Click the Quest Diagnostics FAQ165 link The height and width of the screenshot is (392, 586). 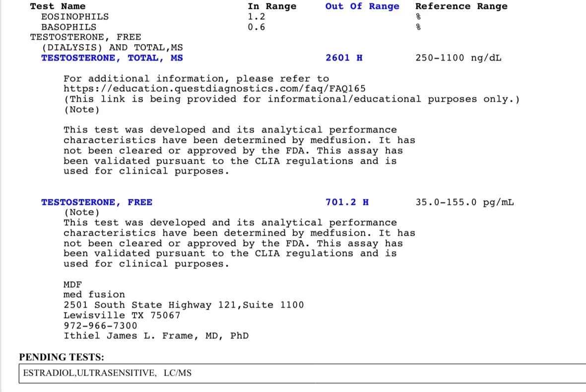[214, 89]
